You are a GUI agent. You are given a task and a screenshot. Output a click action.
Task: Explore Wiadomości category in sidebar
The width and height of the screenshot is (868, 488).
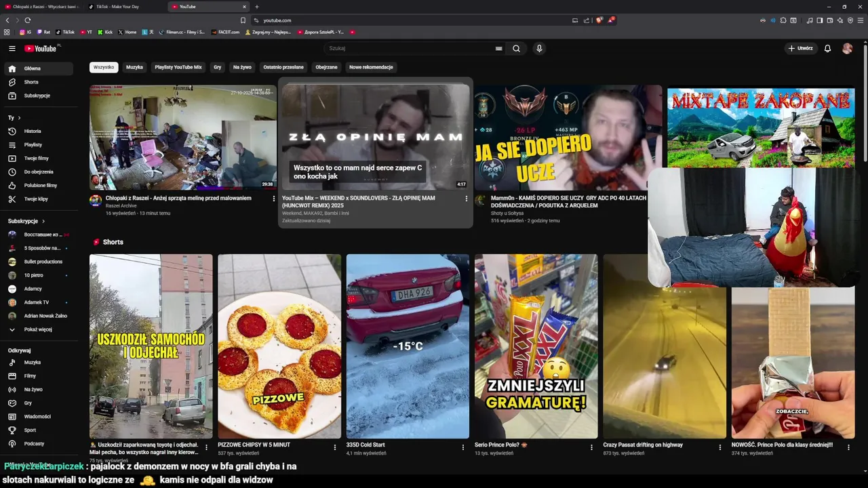pyautogui.click(x=39, y=416)
